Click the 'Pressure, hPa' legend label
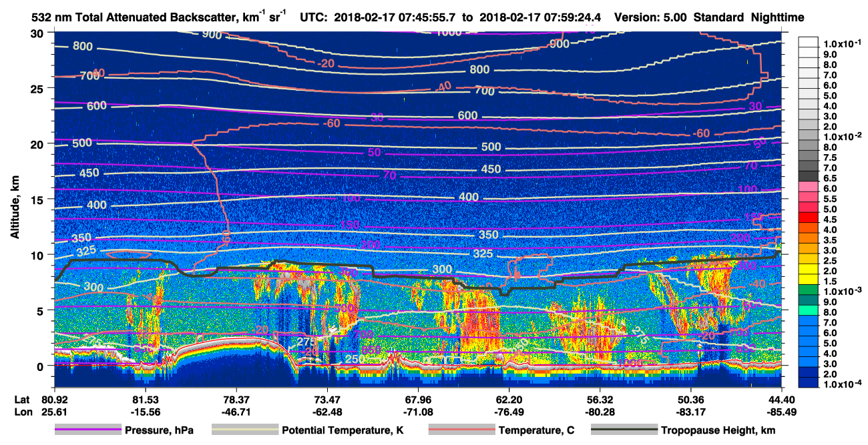868x445 pixels. 159,430
